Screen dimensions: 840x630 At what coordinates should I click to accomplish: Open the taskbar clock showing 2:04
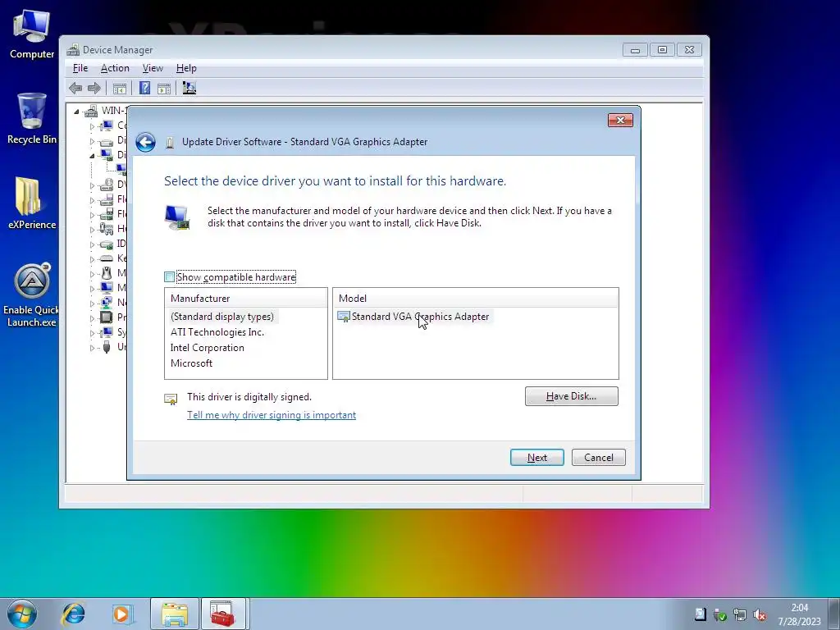(x=799, y=614)
